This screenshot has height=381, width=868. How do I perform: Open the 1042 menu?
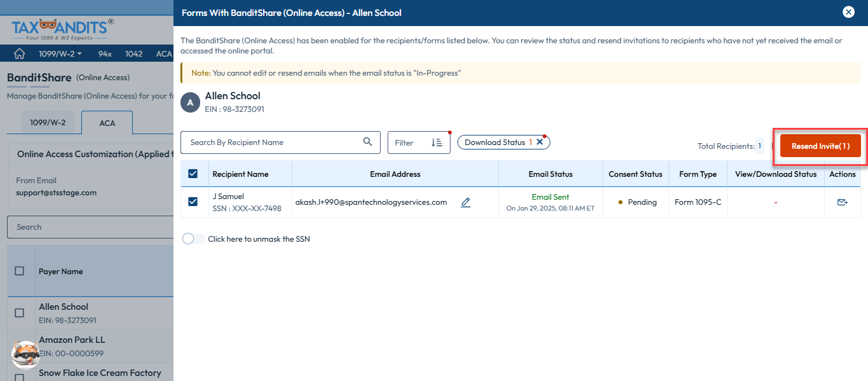coord(133,53)
